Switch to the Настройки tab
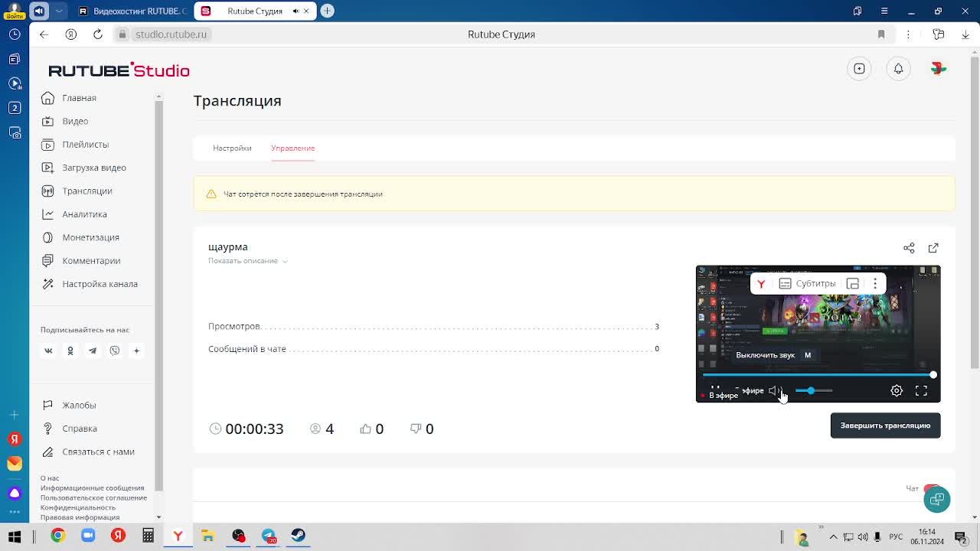This screenshot has width=980, height=551. click(232, 148)
